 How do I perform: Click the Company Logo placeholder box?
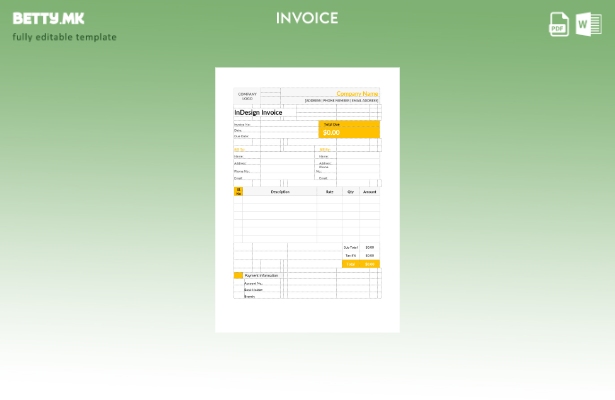pos(247,96)
